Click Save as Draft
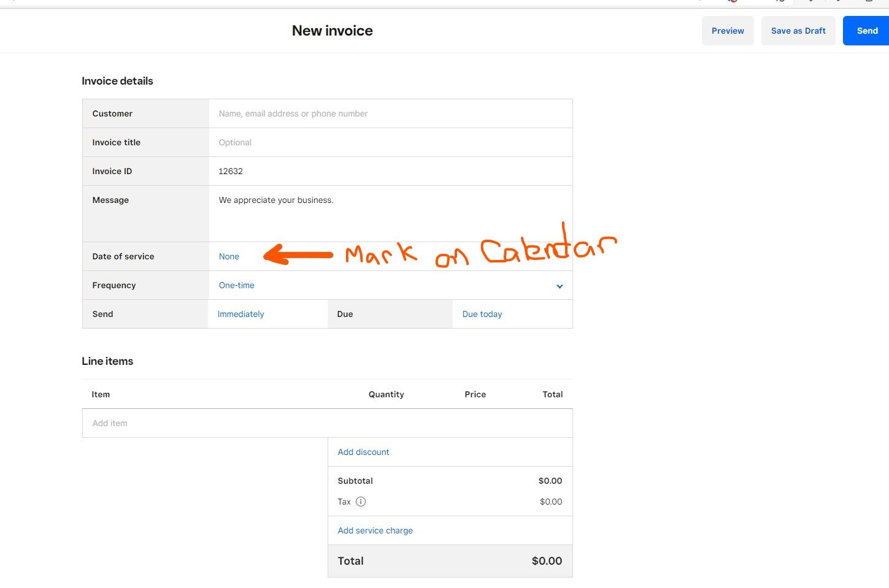889x588 pixels. click(798, 30)
